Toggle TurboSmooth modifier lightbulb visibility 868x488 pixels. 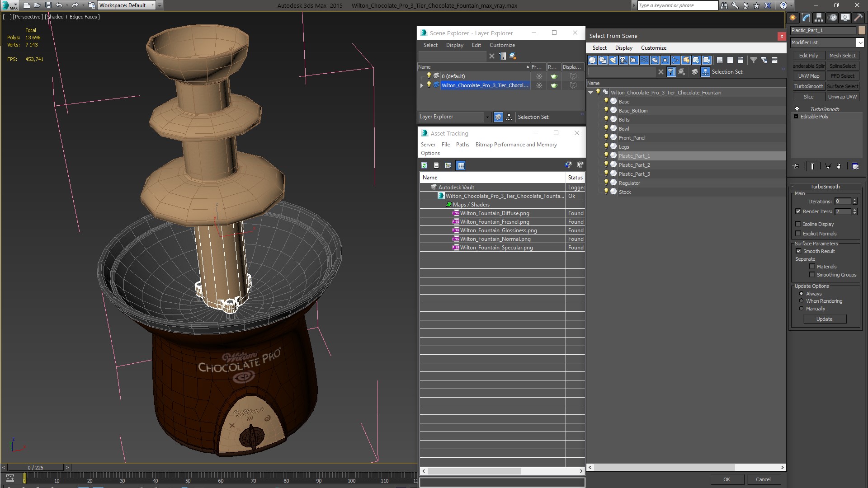(x=797, y=109)
